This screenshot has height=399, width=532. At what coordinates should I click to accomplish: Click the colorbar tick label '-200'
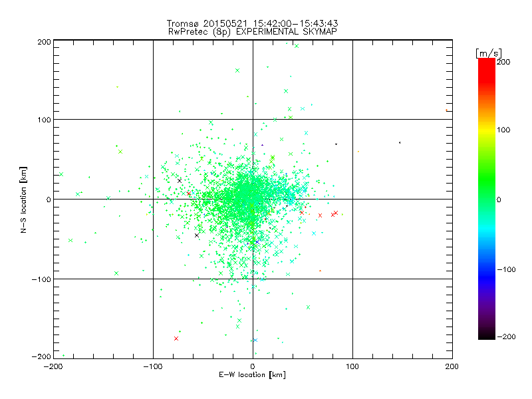pos(506,336)
